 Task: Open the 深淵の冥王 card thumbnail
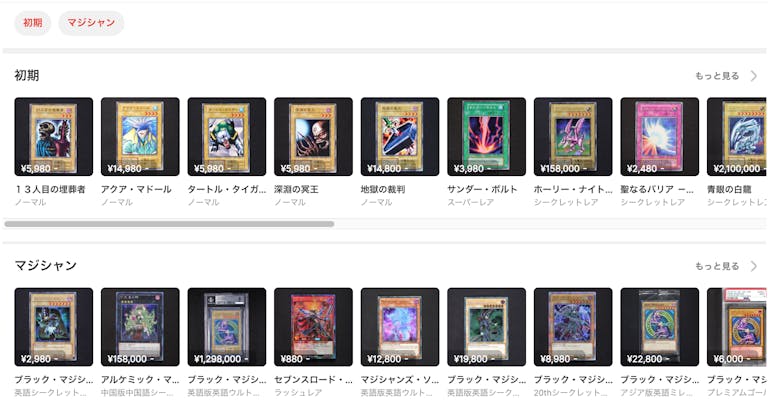313,137
